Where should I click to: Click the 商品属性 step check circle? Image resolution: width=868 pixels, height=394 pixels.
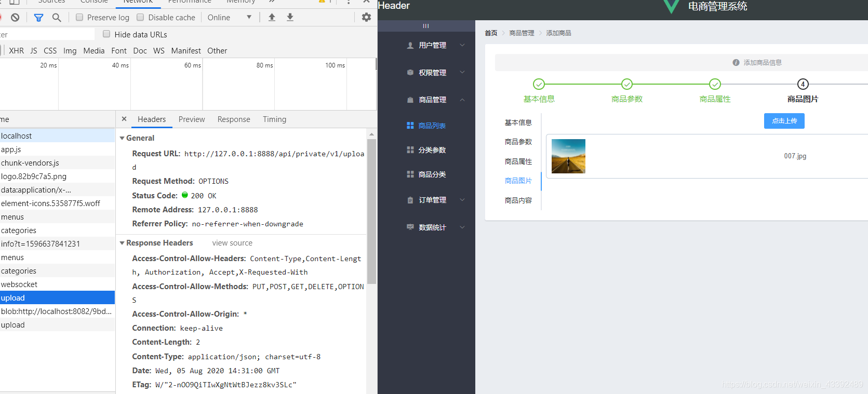click(715, 84)
